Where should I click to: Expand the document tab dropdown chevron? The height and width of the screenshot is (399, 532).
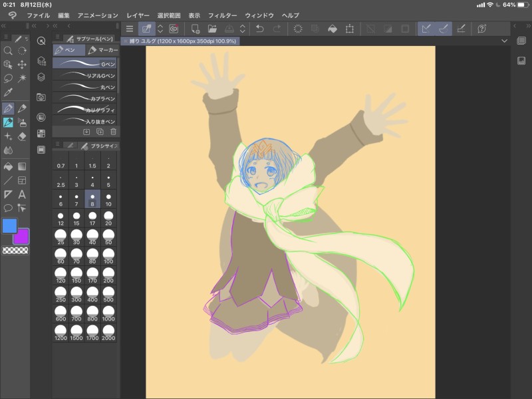tap(504, 41)
